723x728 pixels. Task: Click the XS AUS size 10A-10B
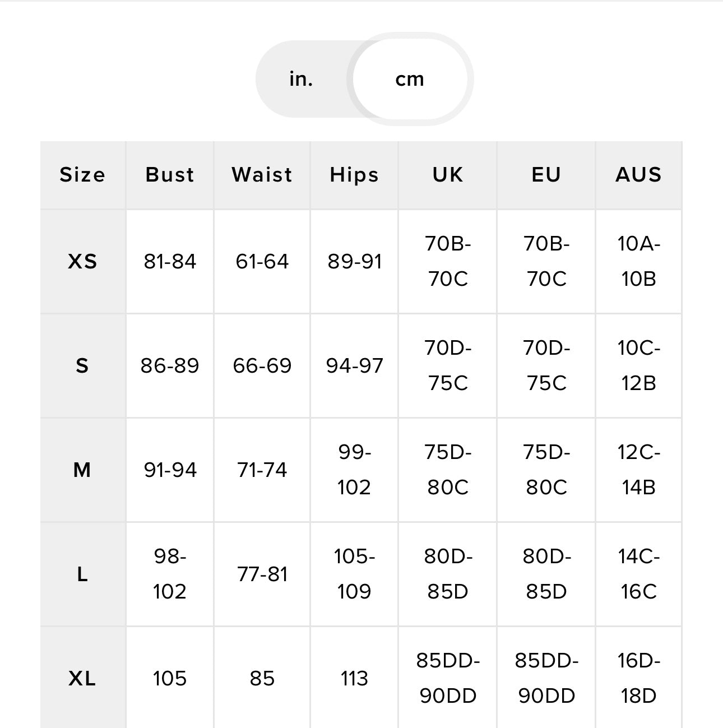pos(638,262)
